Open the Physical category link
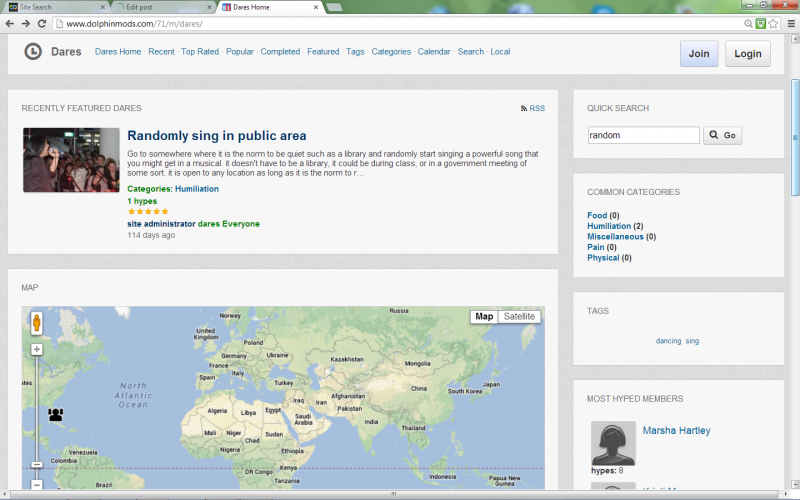Viewport: 800px width, 500px height. pyautogui.click(x=603, y=258)
